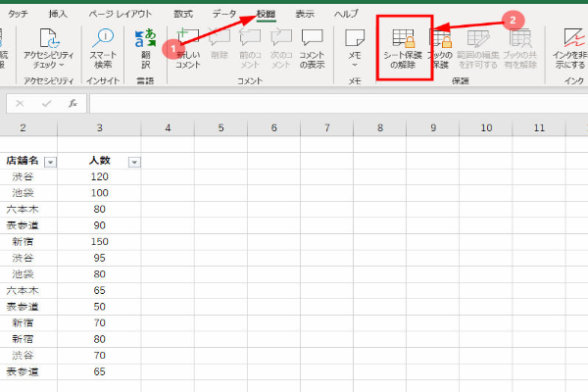Open the データ (Data) ribbon tab
588x392 pixels.
(x=224, y=14)
